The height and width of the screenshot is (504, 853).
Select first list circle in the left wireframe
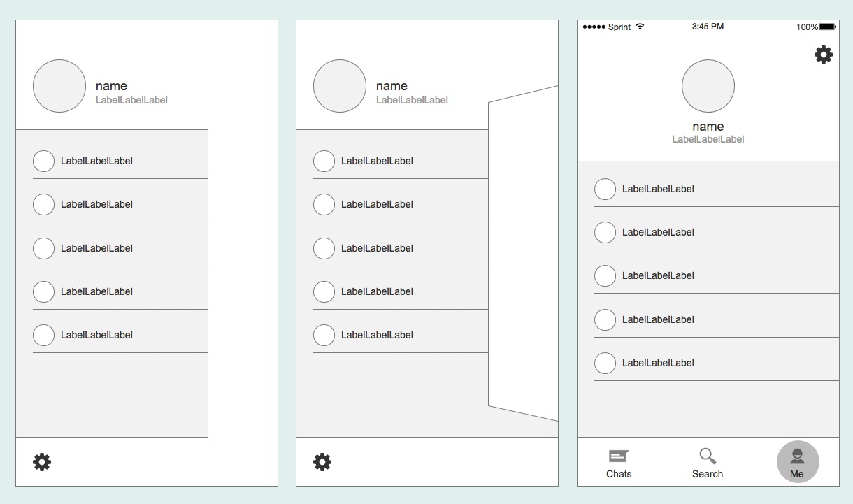(43, 161)
